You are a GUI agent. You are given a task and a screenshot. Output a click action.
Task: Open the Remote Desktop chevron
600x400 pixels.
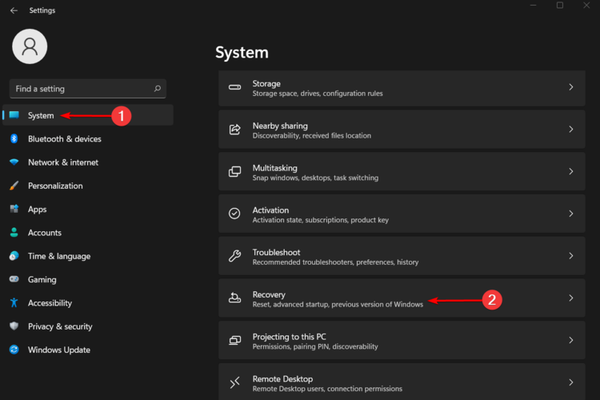[571, 382]
